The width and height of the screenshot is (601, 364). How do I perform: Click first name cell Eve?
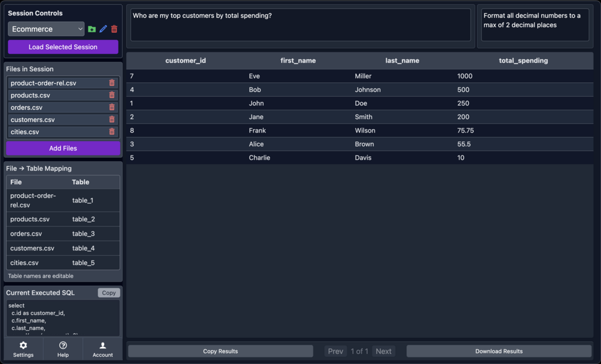click(x=254, y=77)
